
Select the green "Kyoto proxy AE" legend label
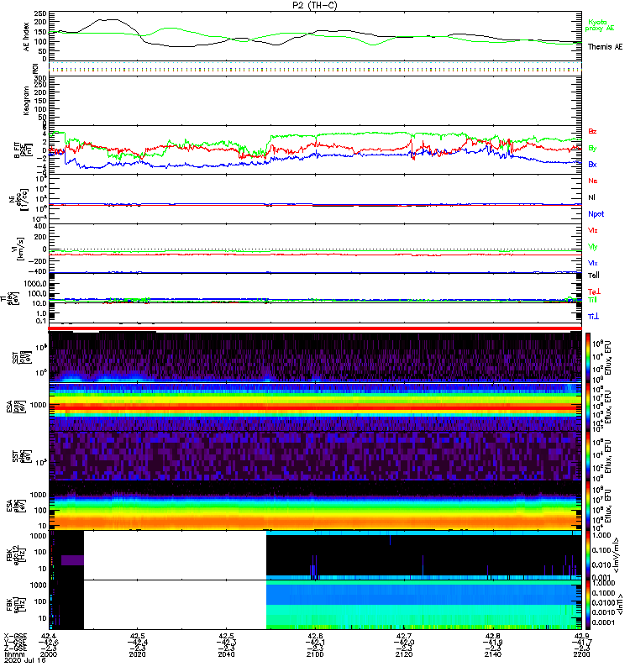(600, 25)
